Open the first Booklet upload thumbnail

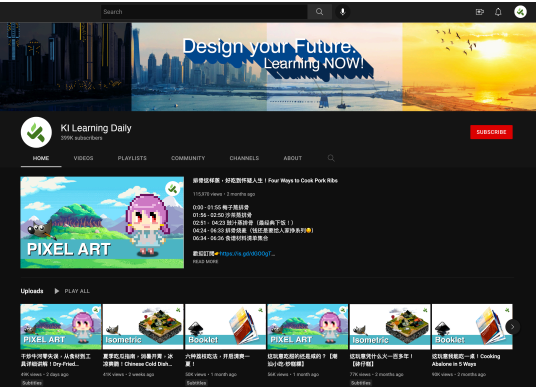[x=226, y=327]
